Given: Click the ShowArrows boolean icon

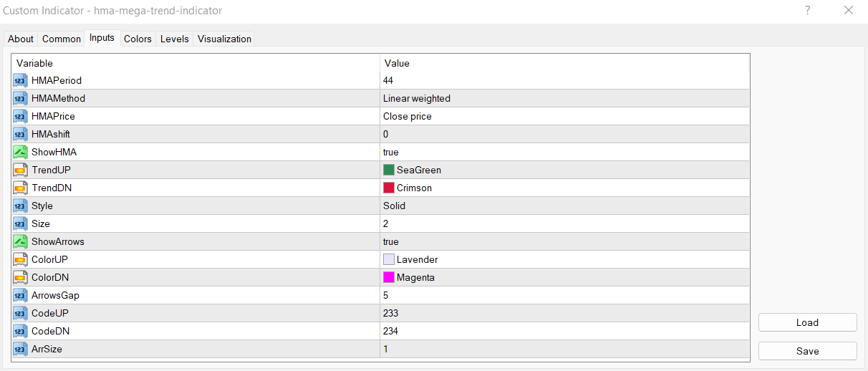Looking at the screenshot, I should tap(20, 241).
